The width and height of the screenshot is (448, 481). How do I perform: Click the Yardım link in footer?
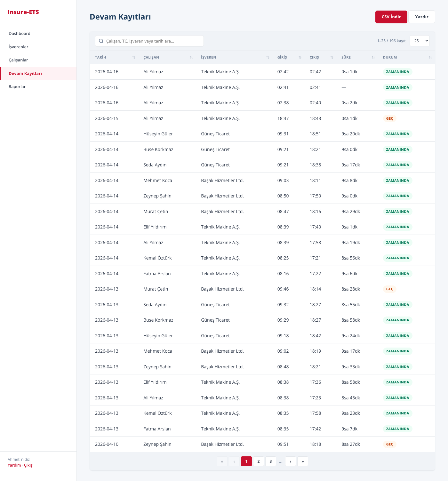click(x=14, y=465)
